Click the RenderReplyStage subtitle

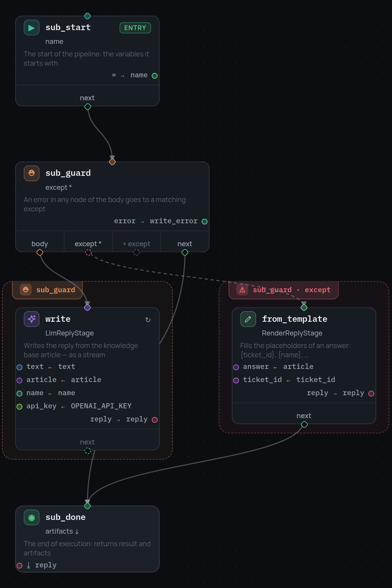pyautogui.click(x=292, y=333)
